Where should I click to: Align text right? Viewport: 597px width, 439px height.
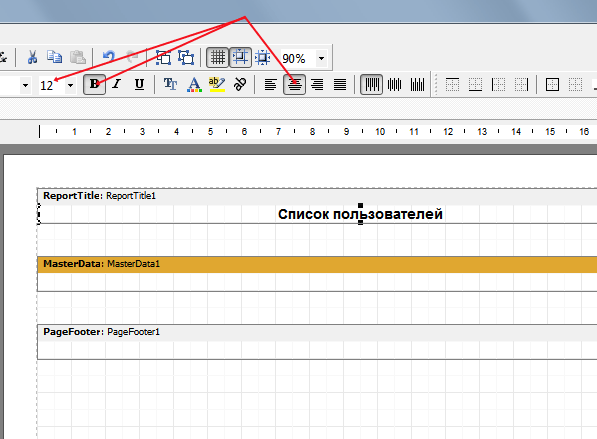click(317, 84)
